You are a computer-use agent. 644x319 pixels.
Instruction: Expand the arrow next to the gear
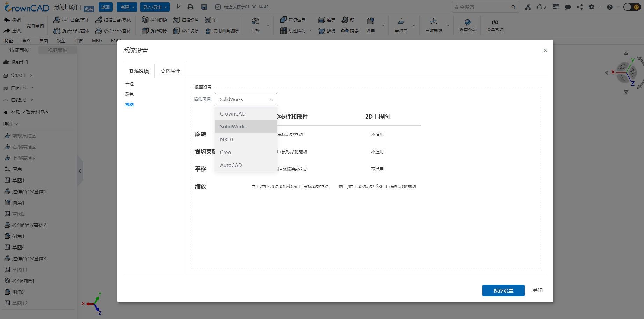point(600,7)
